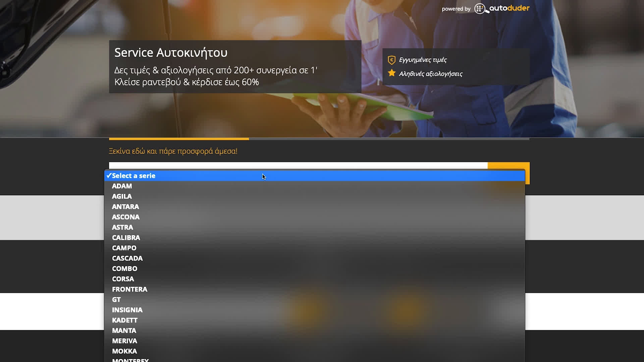Viewport: 644px width, 362px height.
Task: Select the checked 'Select a serie' option
Action: (133, 176)
